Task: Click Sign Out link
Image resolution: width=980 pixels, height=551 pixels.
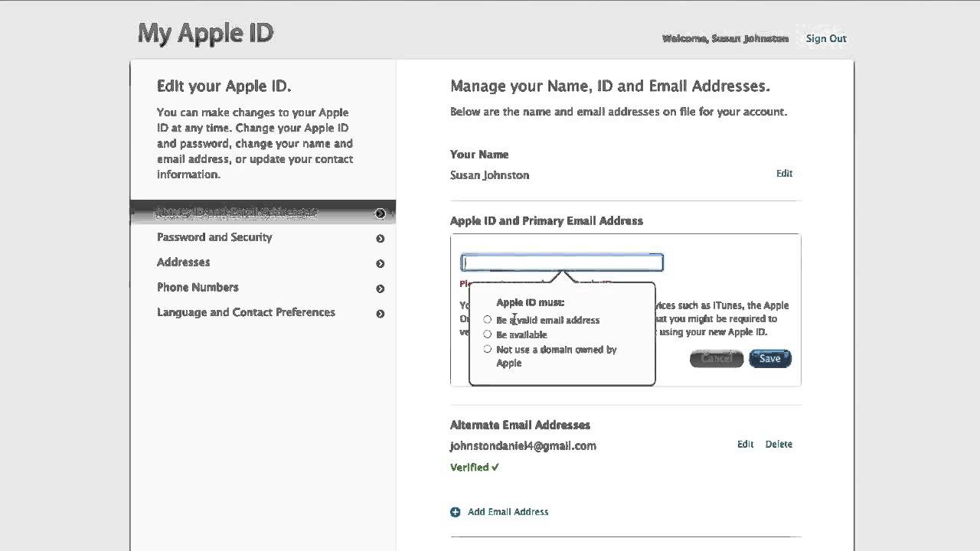Action: click(x=826, y=38)
